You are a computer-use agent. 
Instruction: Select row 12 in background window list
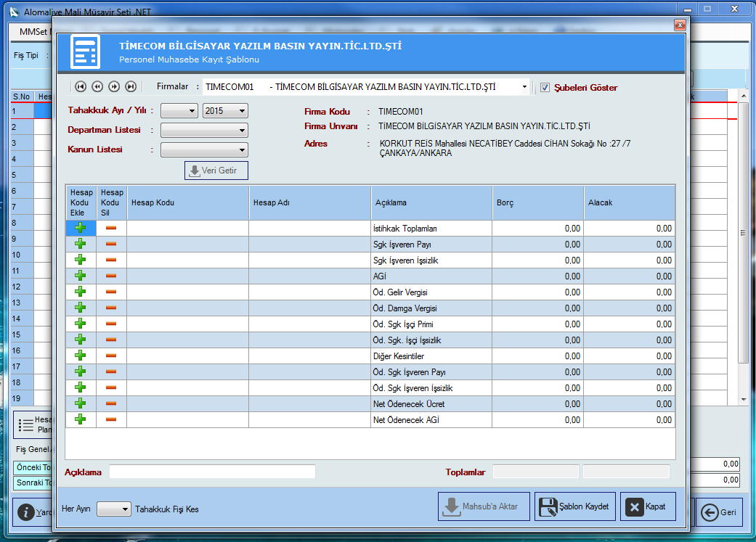(23, 287)
